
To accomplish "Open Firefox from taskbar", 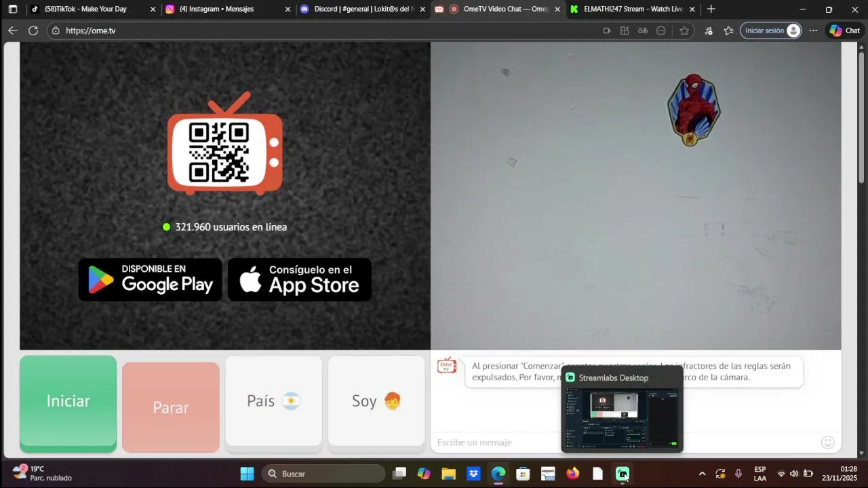I will (x=573, y=474).
